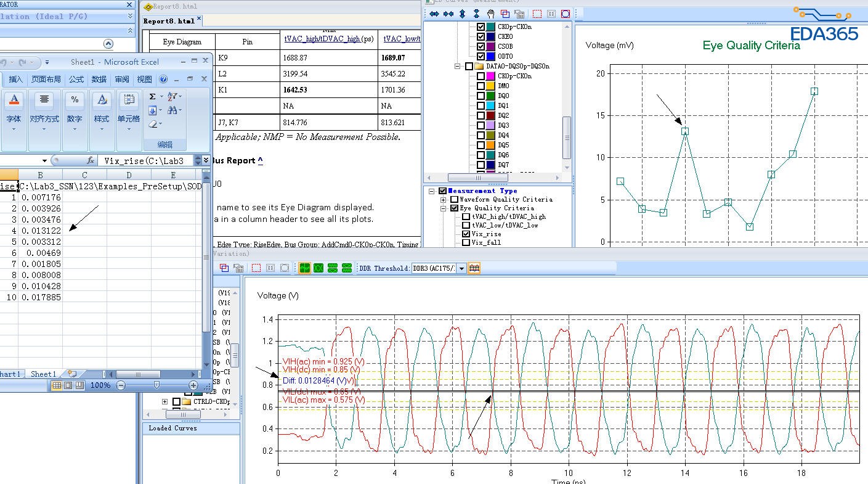Click the first green waveform view icon
868x484 pixels.
[x=304, y=268]
